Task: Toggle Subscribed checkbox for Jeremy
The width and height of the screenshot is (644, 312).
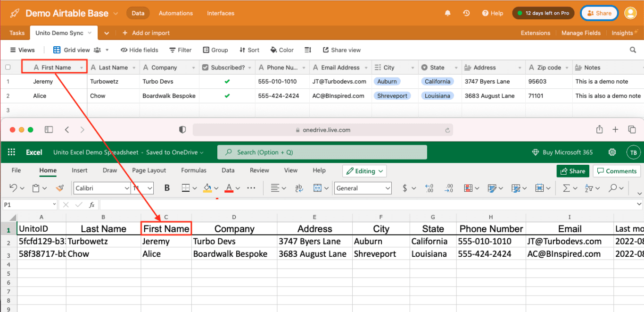Action: [227, 82]
